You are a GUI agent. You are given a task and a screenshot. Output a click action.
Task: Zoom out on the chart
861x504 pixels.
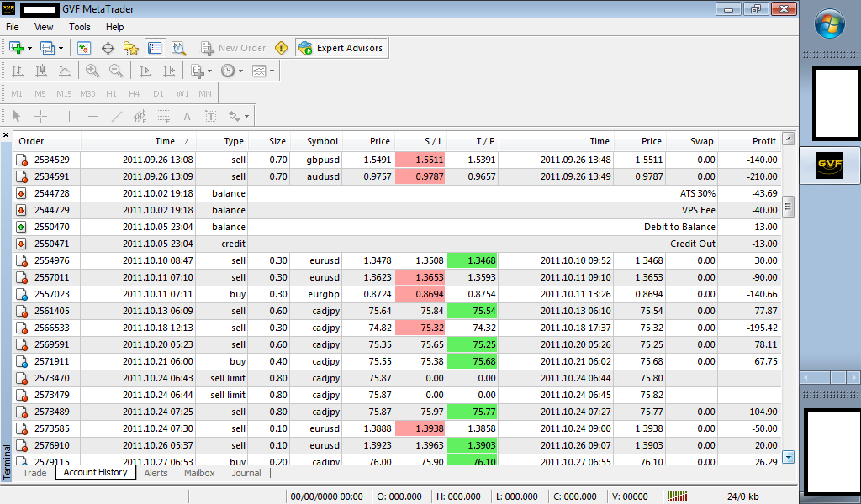tap(116, 71)
